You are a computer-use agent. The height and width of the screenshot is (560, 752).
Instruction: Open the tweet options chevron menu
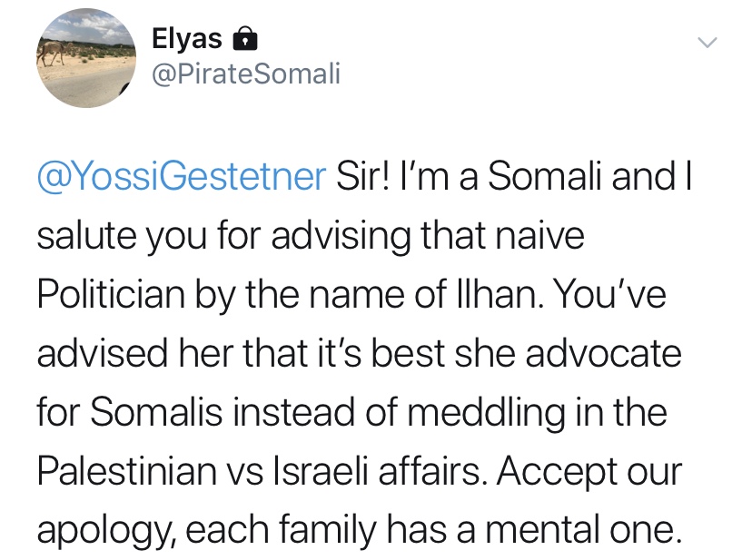707,43
